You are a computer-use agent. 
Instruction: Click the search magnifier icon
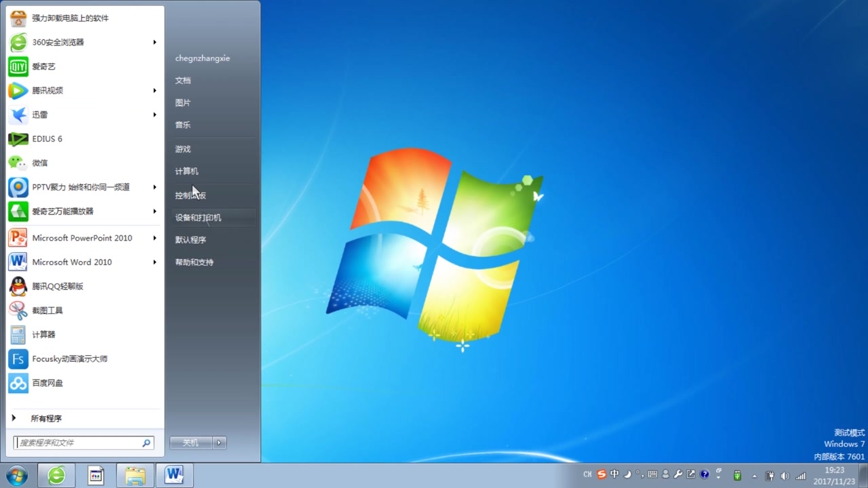(146, 443)
